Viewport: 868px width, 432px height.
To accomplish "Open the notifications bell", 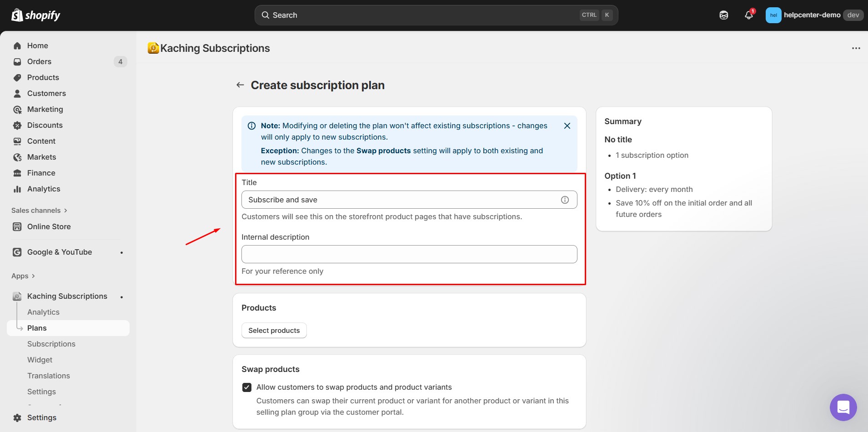I will coord(748,15).
